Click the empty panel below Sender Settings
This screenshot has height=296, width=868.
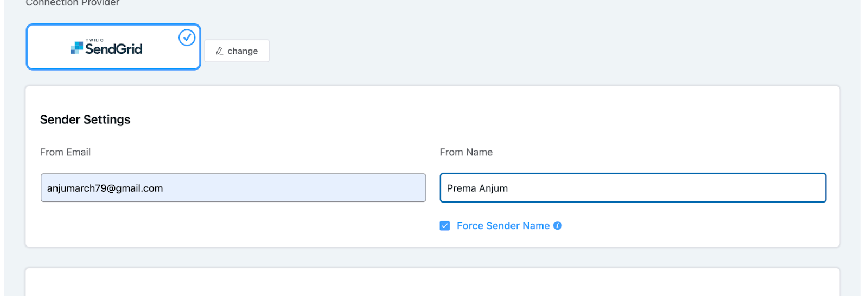(432, 282)
